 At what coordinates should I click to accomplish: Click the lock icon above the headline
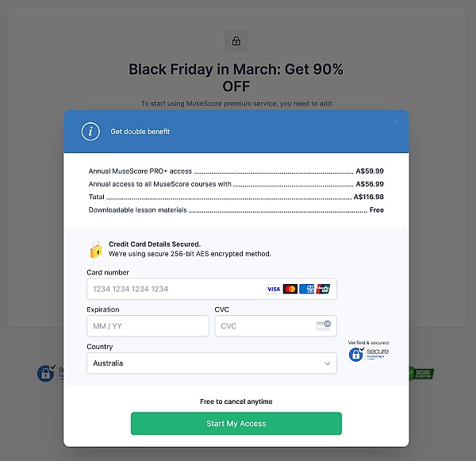[x=236, y=40]
